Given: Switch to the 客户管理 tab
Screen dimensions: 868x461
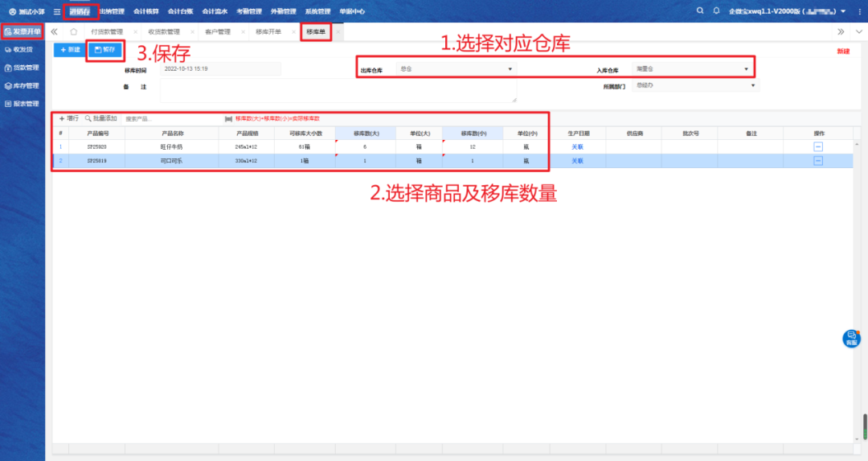Looking at the screenshot, I should (x=217, y=31).
